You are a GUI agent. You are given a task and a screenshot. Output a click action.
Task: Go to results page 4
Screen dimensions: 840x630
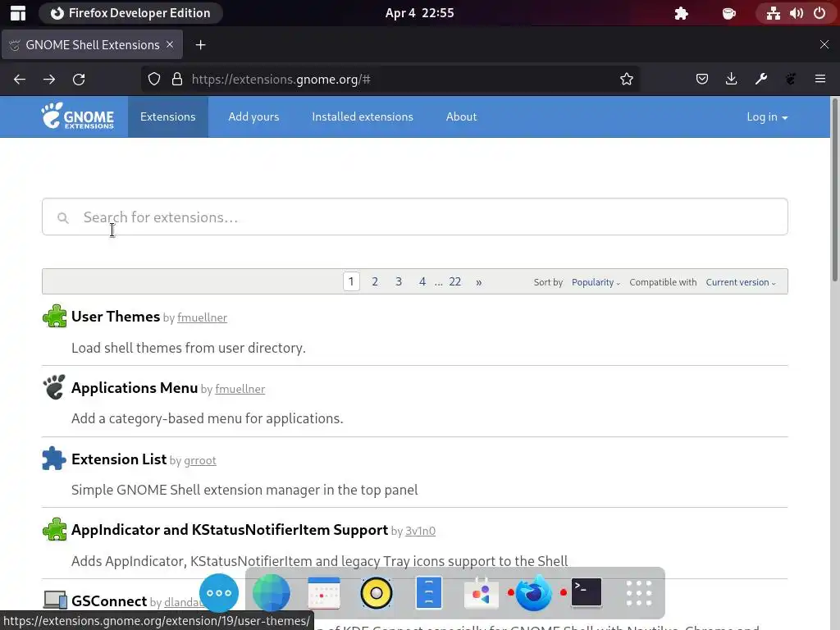coord(422,282)
